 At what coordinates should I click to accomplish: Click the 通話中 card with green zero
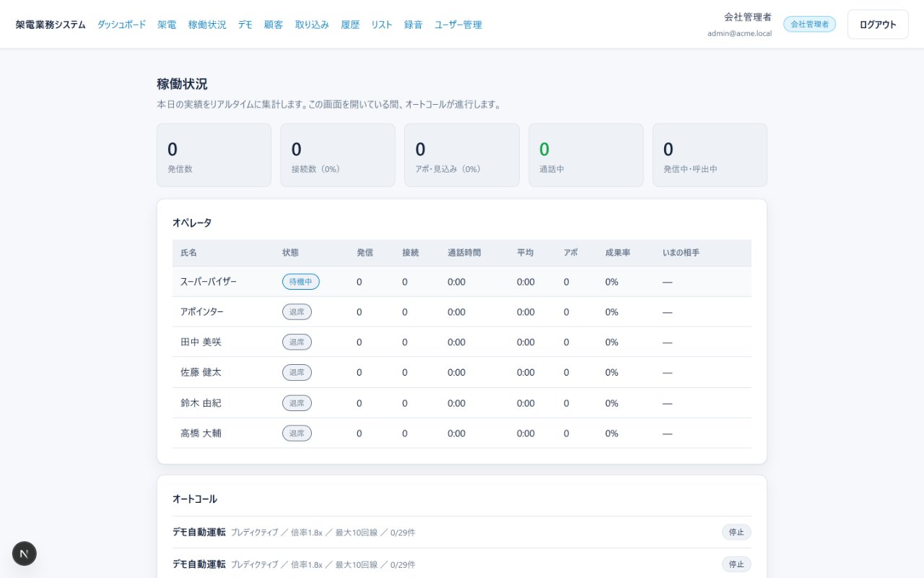click(x=586, y=155)
